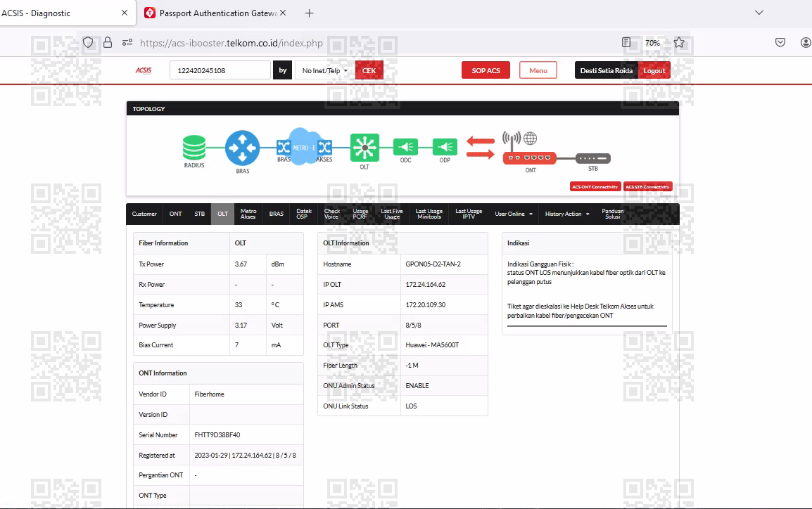Open the Datek OSP tab
The width and height of the screenshot is (812, 509).
pos(303,214)
